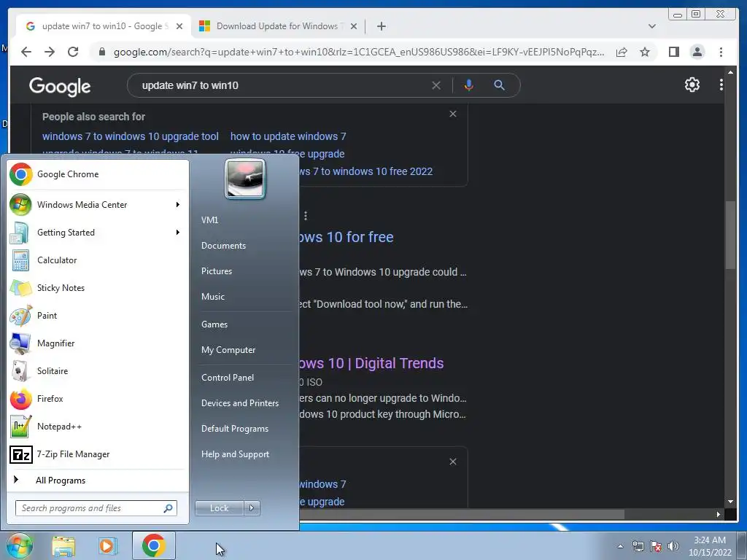
Task: Click Google logo to go home
Action: click(x=60, y=86)
